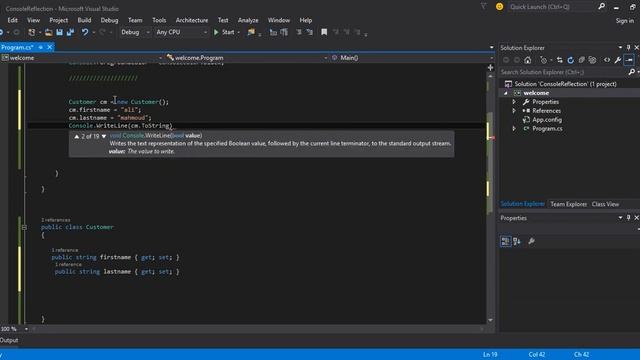Collapse the Customer class outline
640x360 pixels.
[x=24, y=227]
